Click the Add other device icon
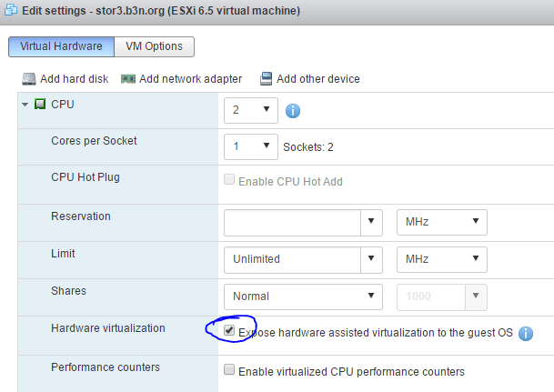Image resolution: width=554 pixels, height=392 pixels. [266, 79]
